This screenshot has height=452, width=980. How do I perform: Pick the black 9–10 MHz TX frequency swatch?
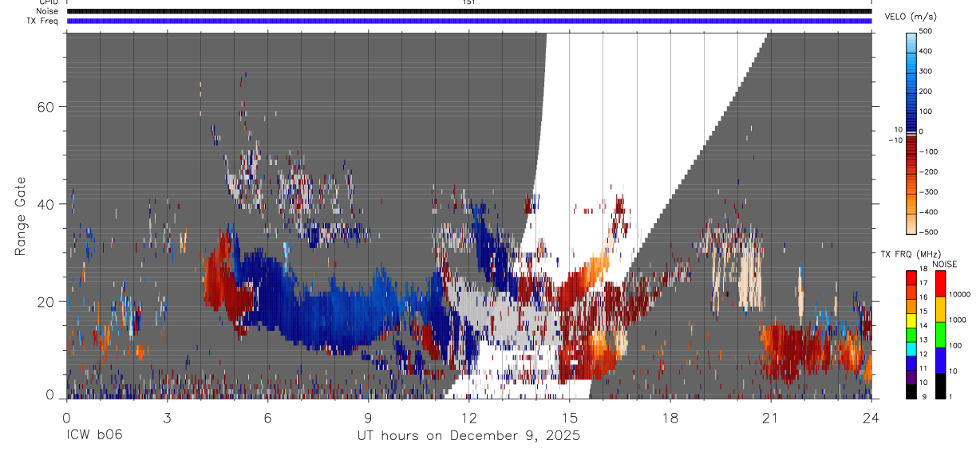[x=911, y=391]
